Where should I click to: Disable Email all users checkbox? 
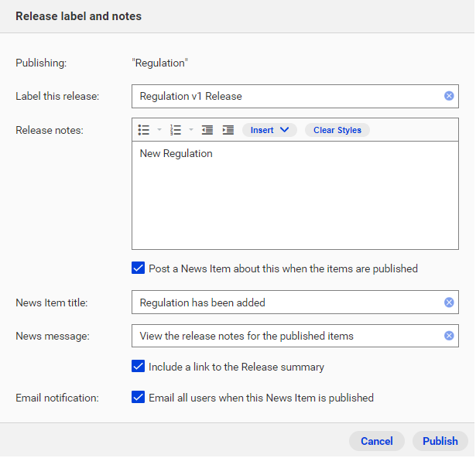(138, 398)
